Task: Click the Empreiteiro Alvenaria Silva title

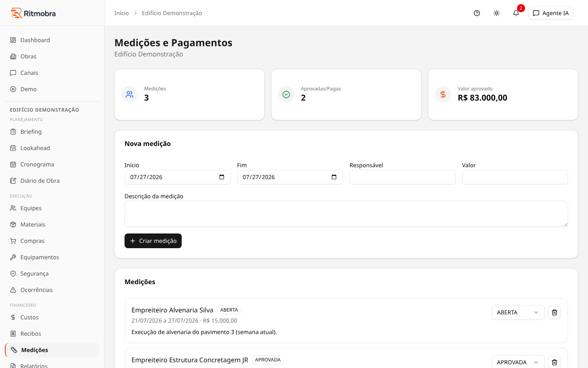Action: [x=172, y=310]
